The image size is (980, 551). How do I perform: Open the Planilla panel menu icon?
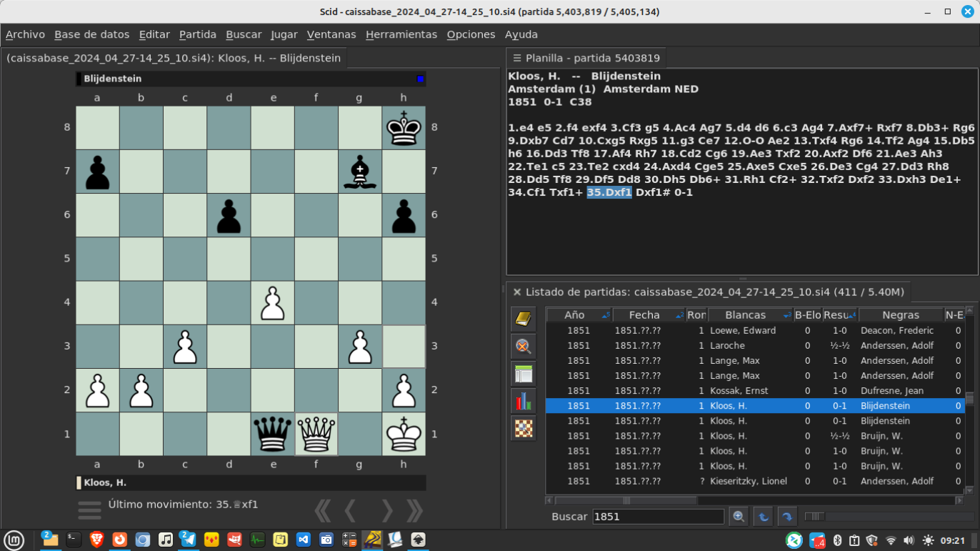[x=517, y=58]
